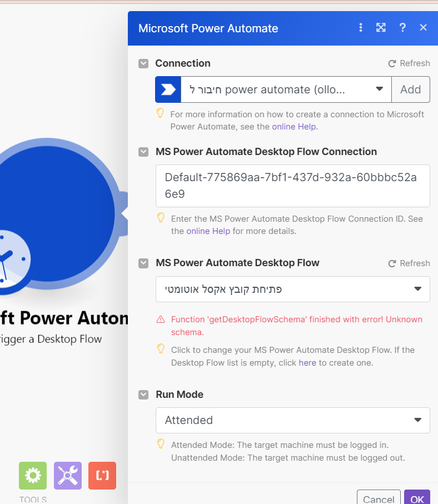Close the Microsoft Power Automate dialog
This screenshot has height=504, width=438.
coord(423,28)
